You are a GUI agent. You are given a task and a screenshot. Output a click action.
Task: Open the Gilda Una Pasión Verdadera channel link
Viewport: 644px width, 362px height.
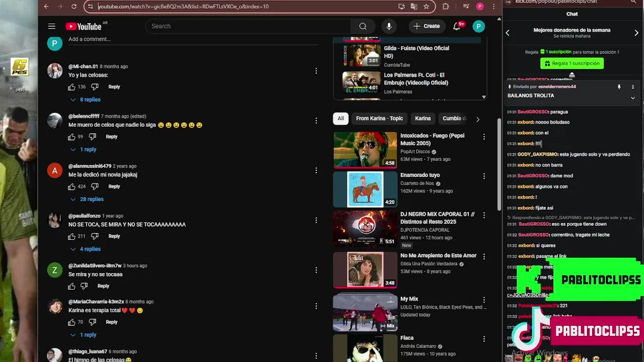pyautogui.click(x=429, y=264)
